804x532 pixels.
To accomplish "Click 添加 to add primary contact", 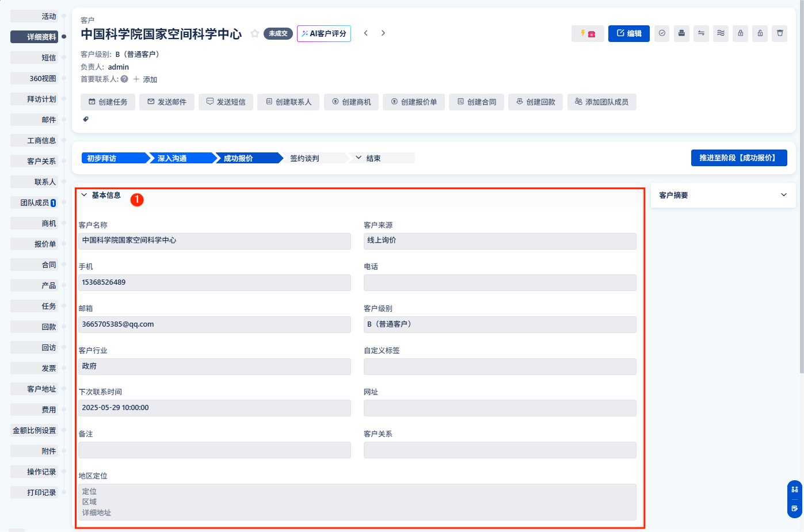I will pyautogui.click(x=145, y=79).
